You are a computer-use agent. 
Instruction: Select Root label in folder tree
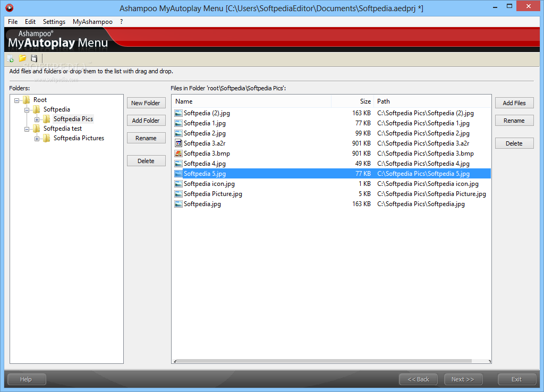coord(40,100)
